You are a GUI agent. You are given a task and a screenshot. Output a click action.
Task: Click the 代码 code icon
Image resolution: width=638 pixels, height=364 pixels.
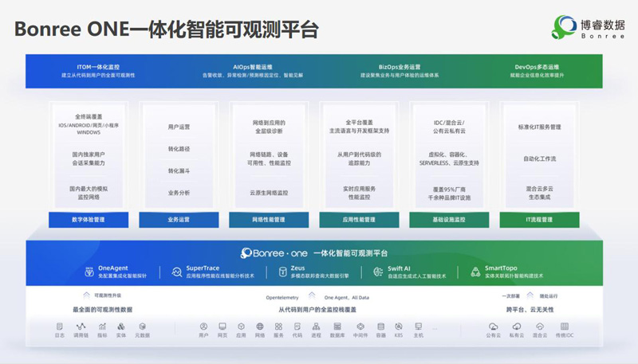[x=297, y=327]
